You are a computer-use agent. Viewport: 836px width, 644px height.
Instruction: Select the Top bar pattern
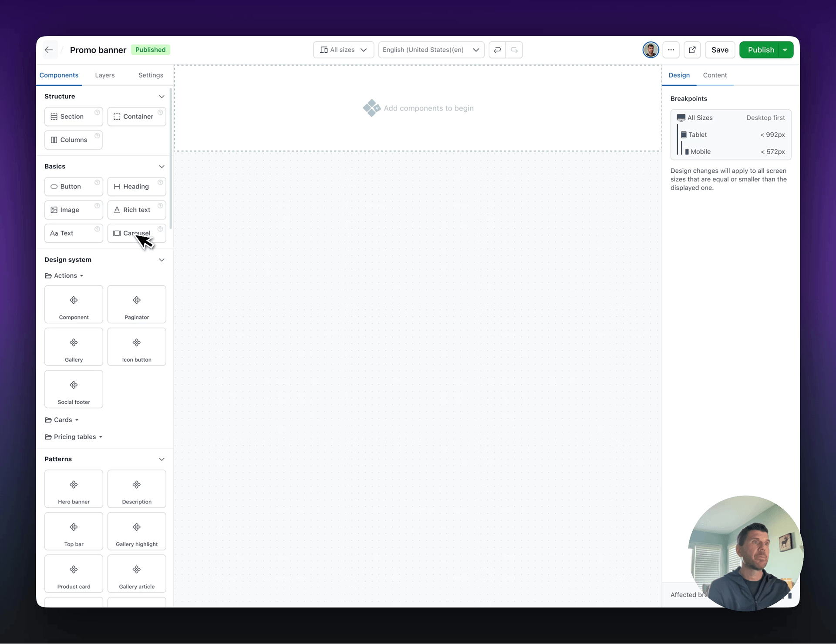coord(74,531)
